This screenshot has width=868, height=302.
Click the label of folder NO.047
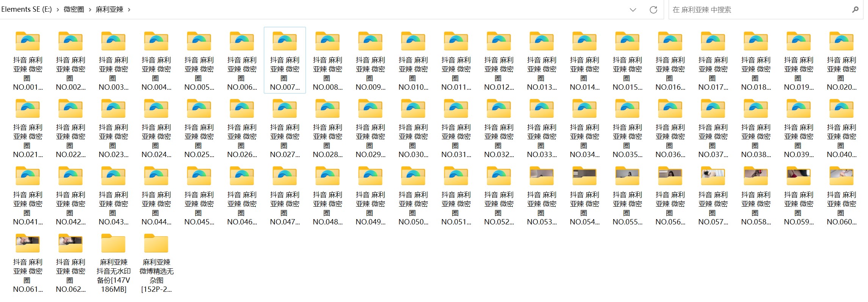point(285,208)
